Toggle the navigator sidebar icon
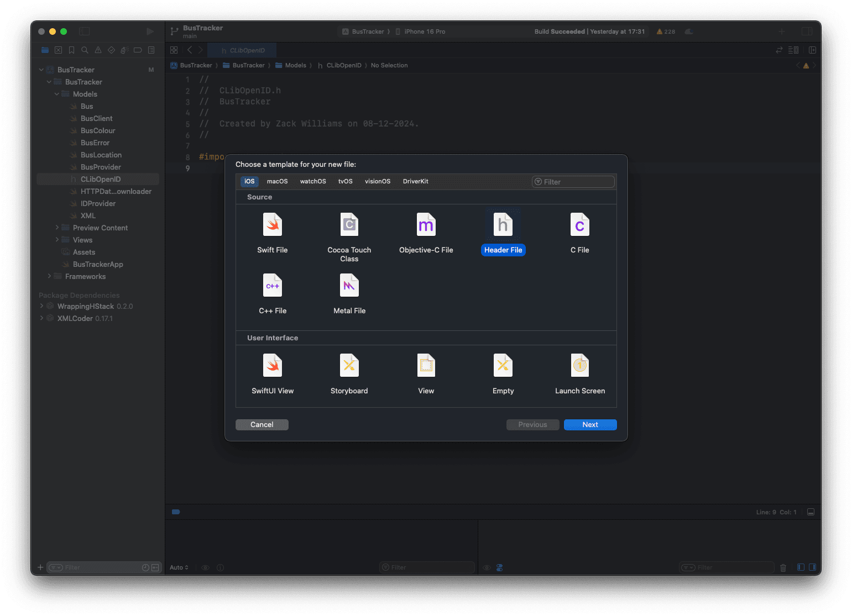The height and width of the screenshot is (616, 852). click(84, 31)
